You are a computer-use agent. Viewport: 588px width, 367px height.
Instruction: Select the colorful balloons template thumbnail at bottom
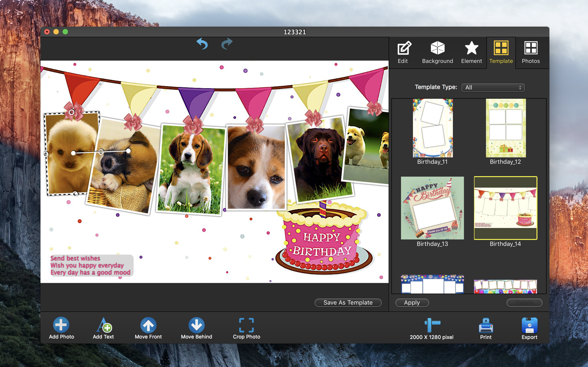506,286
